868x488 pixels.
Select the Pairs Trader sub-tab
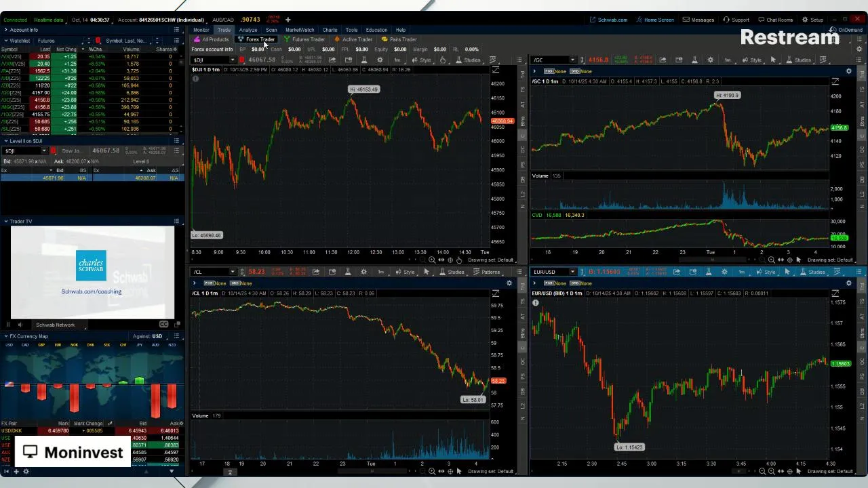(399, 39)
